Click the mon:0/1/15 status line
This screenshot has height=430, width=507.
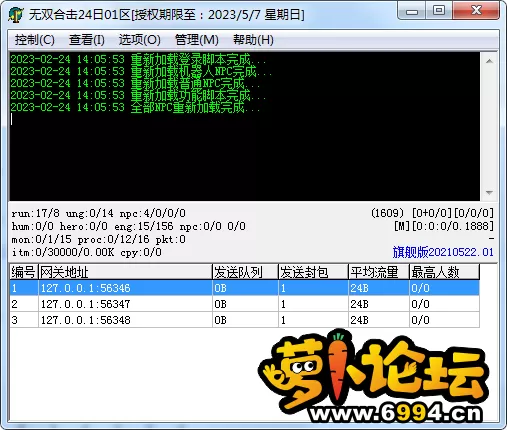point(99,239)
